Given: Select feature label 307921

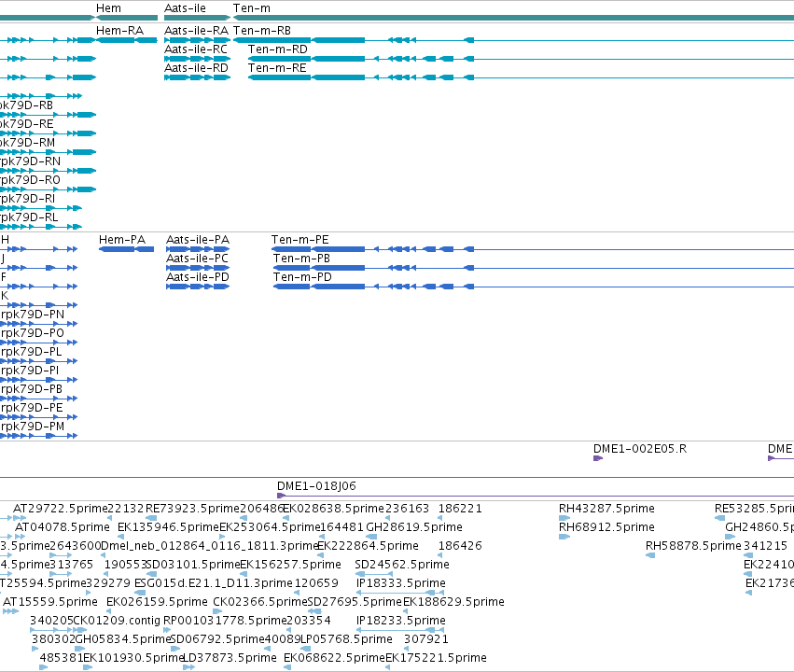Looking at the screenshot, I should coord(426,639).
